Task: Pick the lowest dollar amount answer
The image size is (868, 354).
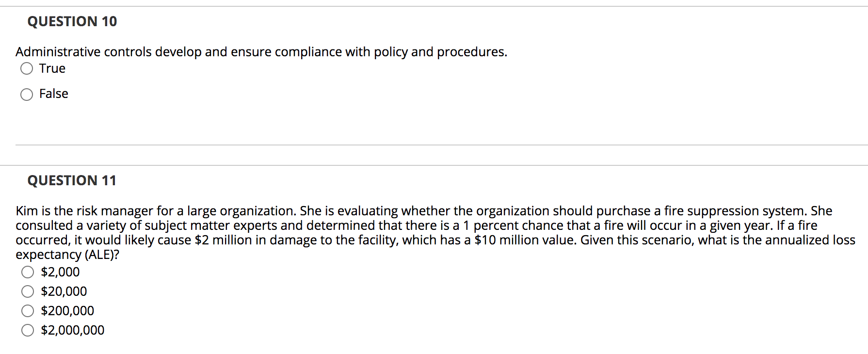Action: (x=27, y=273)
